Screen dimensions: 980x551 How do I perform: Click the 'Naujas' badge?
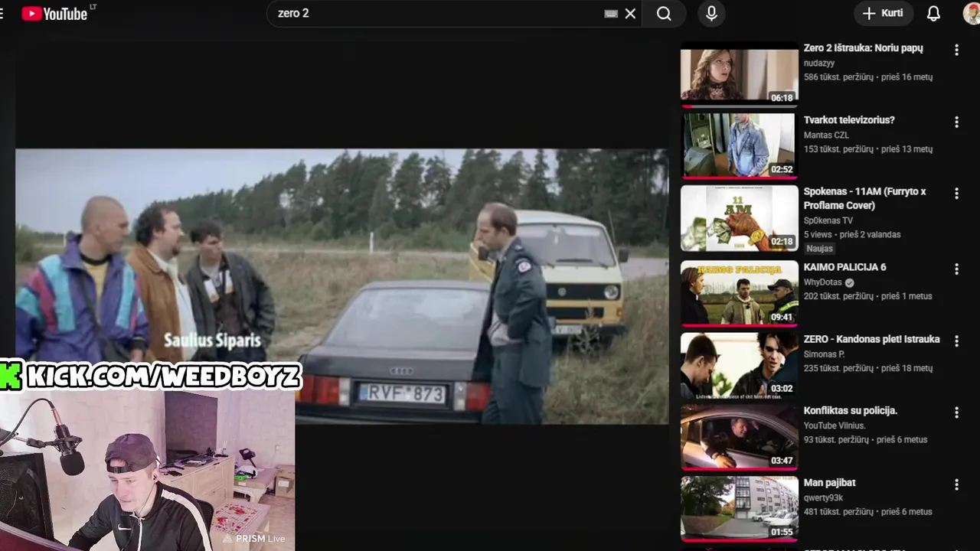pos(819,248)
